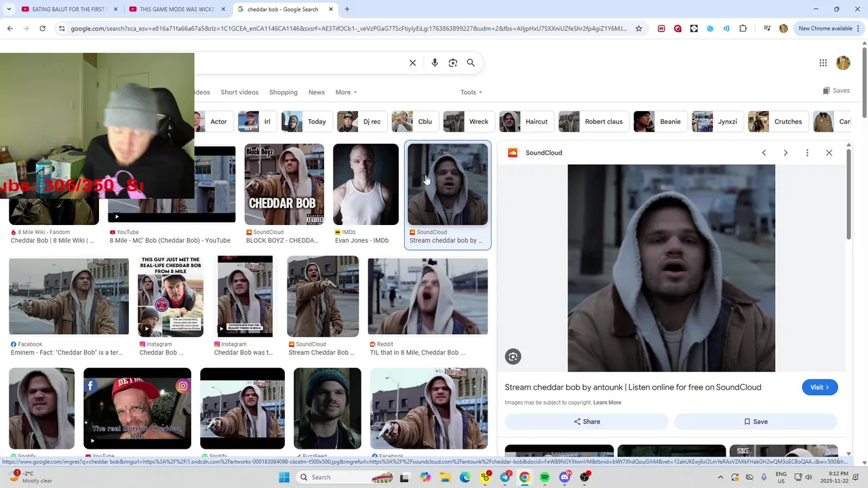Click the magnifier search submit icon

tap(471, 63)
